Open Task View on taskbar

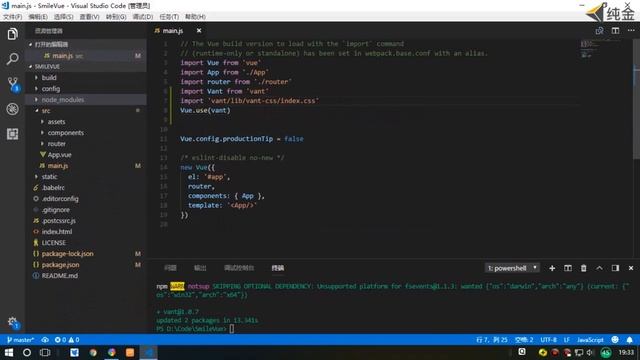45,352
